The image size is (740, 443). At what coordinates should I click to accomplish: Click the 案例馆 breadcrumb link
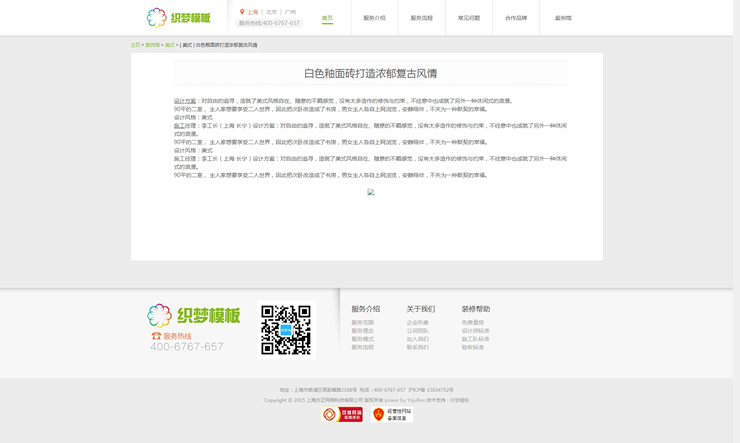pos(152,45)
